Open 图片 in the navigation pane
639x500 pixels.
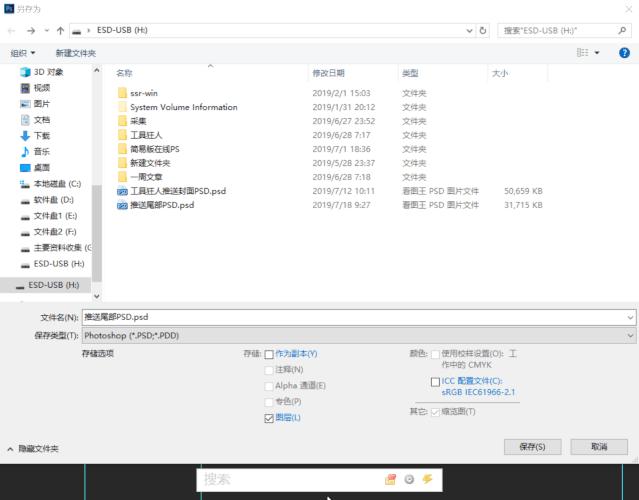point(35,104)
